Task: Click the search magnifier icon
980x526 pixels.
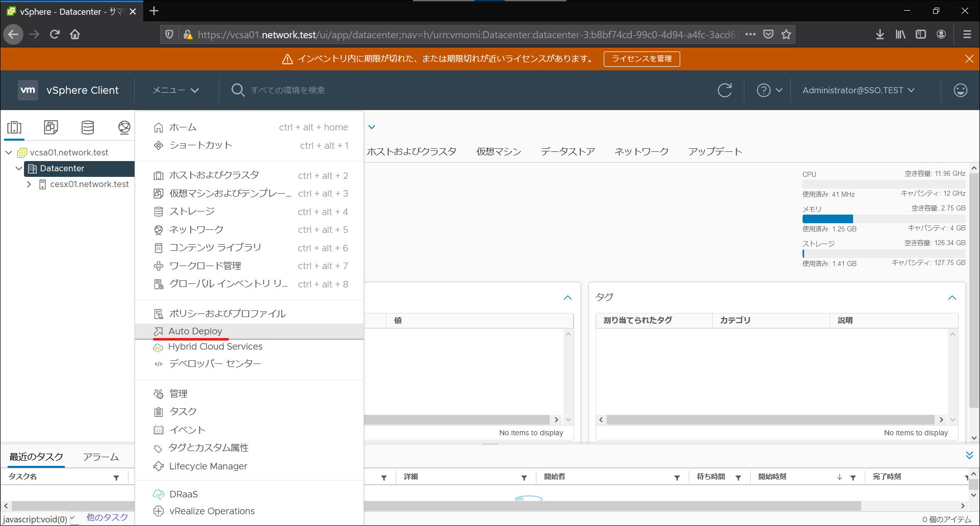Action: click(238, 90)
